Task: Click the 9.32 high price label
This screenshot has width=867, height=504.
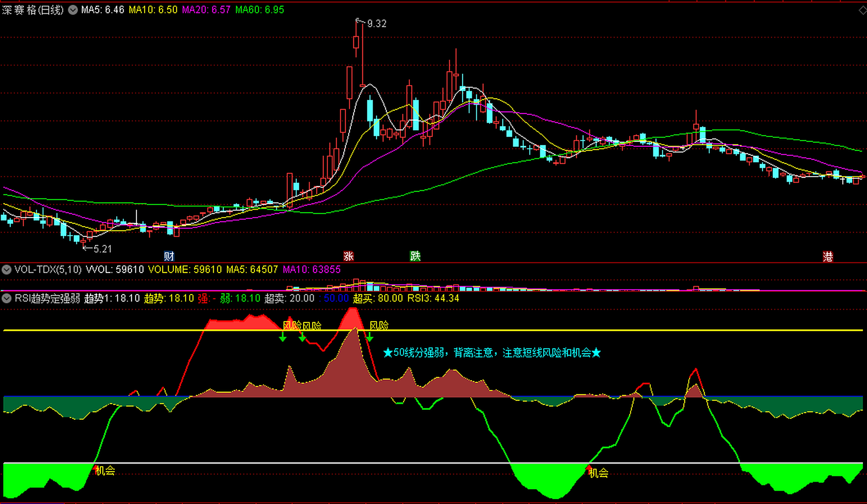Action: 376,24
